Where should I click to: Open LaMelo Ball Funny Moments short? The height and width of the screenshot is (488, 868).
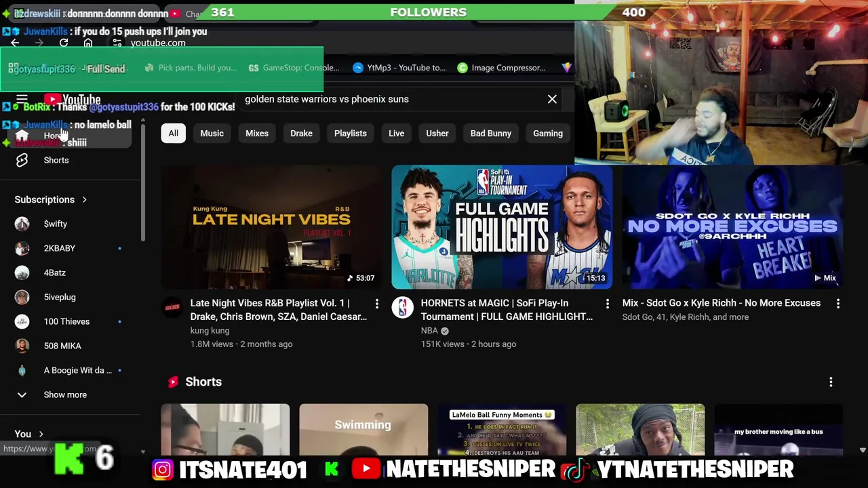coord(502,430)
